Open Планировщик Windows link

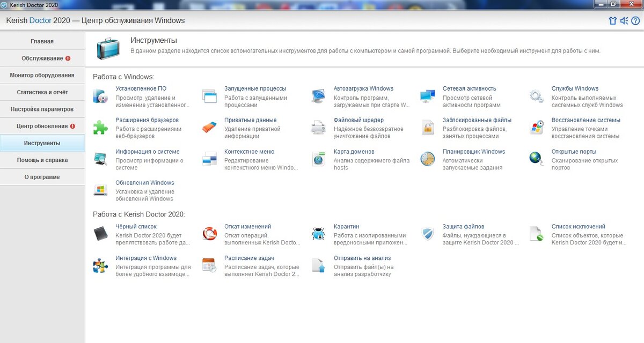pyautogui.click(x=474, y=152)
